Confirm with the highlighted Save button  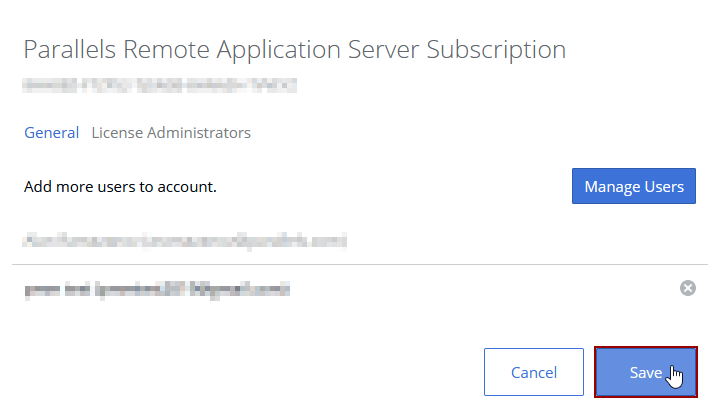coord(645,372)
